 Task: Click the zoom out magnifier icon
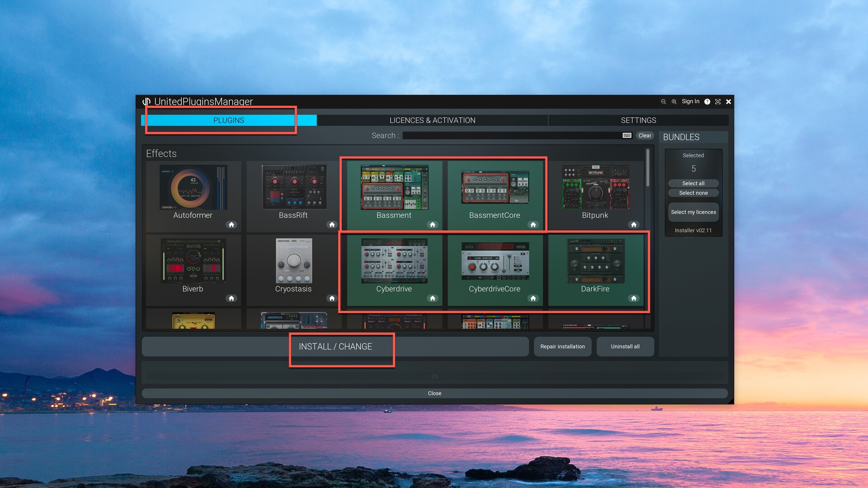(663, 102)
